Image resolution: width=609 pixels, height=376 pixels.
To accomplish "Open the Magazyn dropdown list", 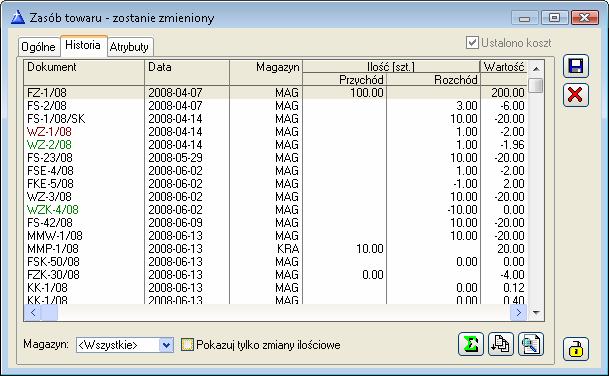I will point(166,345).
